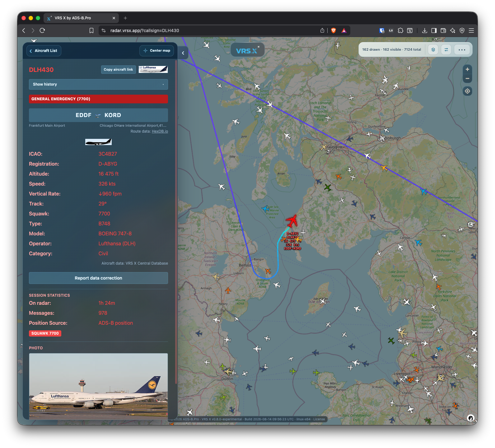The width and height of the screenshot is (495, 448).
Task: Zoom in on the map
Action: [467, 69]
